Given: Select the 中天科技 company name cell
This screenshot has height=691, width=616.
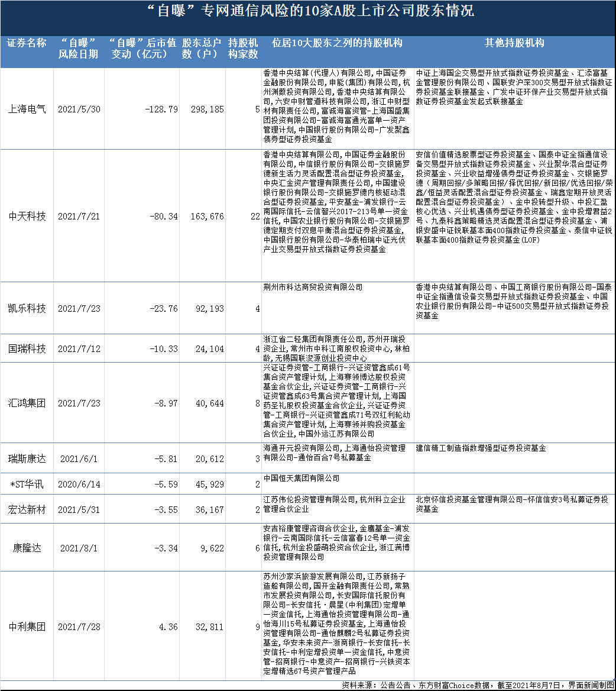Looking at the screenshot, I should pyautogui.click(x=27, y=217).
